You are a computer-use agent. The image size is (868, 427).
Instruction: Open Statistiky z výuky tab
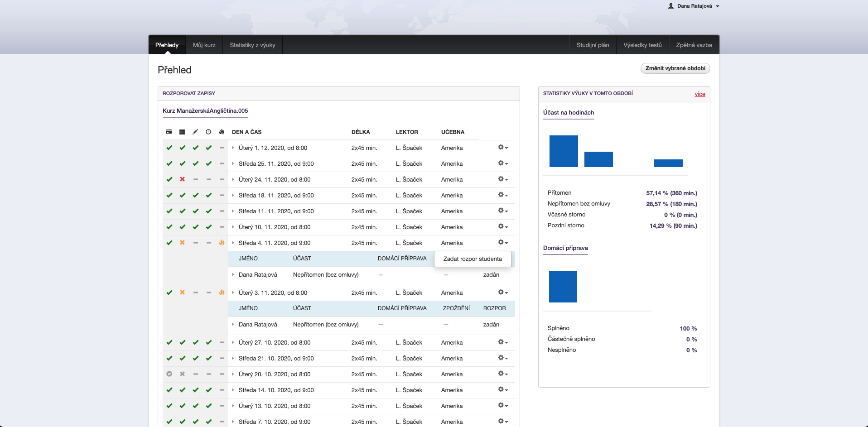pyautogui.click(x=252, y=45)
